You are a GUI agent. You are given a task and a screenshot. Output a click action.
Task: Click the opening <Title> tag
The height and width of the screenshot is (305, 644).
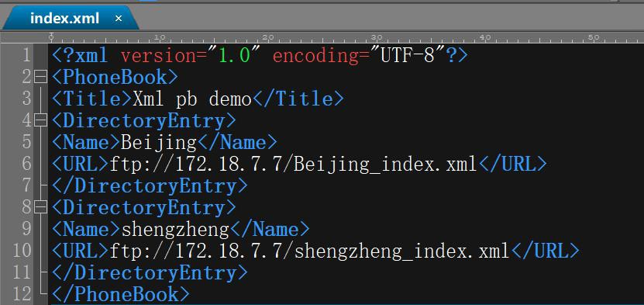[x=92, y=99]
